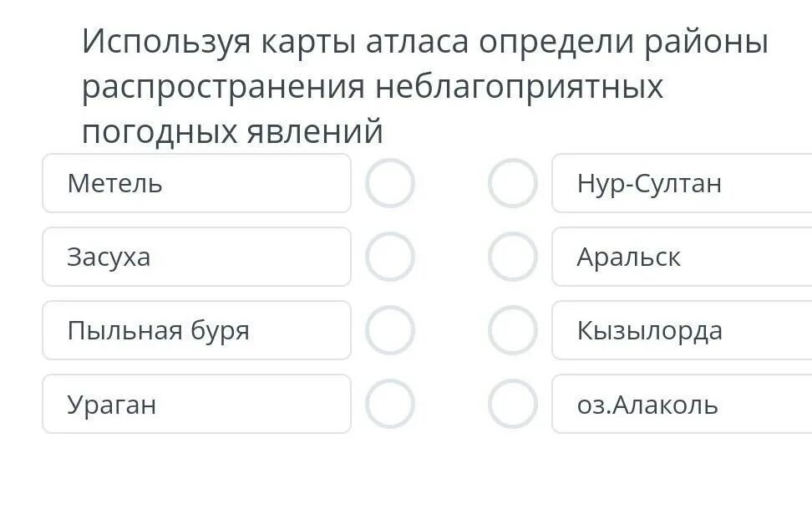Click the Засуха answer box
Screen dimensions: 812x525
point(196,257)
